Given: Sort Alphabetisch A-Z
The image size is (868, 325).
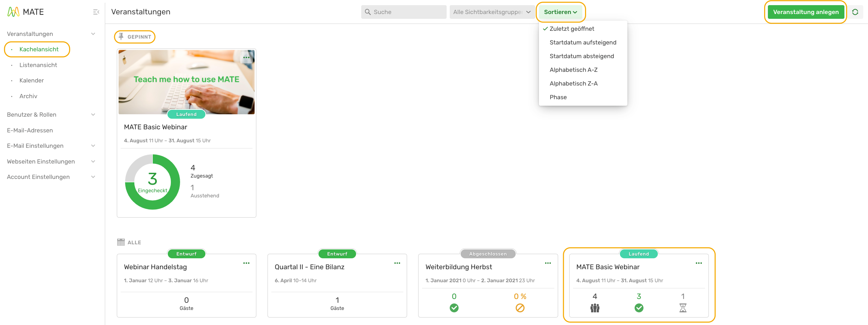Looking at the screenshot, I should [x=583, y=70].
